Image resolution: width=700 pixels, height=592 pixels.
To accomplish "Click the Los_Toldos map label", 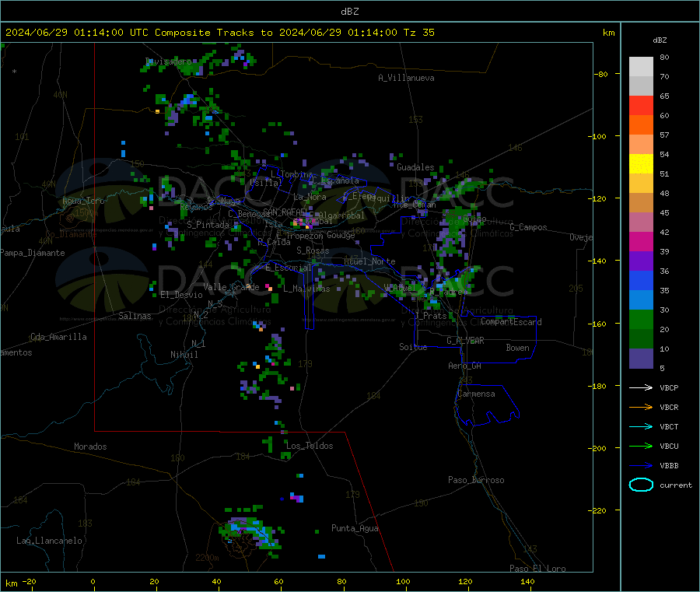I will point(310,446).
